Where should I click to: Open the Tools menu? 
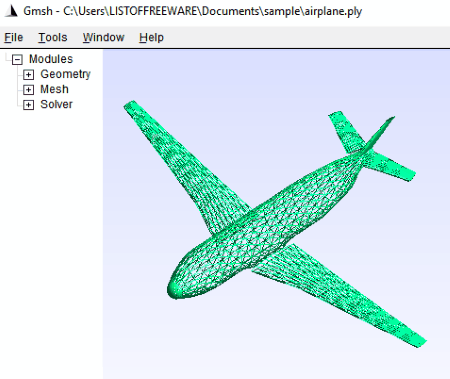(53, 37)
